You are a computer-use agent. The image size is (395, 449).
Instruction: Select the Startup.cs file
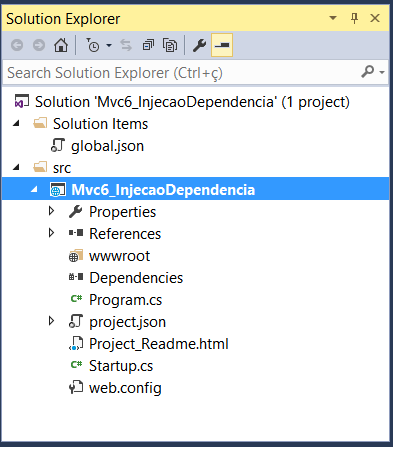(121, 366)
